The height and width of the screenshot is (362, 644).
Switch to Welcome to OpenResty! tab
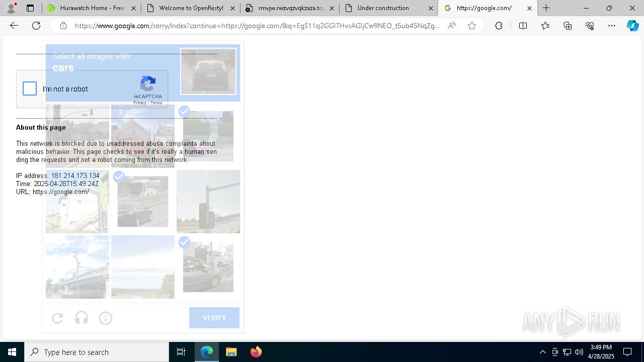click(x=191, y=8)
